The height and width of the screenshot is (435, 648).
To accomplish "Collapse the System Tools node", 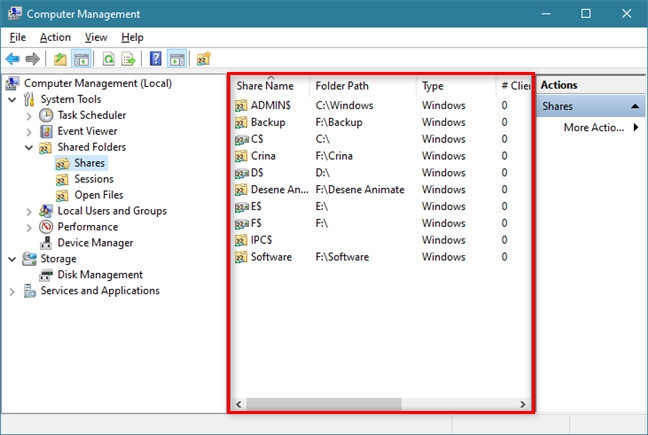I will [12, 99].
